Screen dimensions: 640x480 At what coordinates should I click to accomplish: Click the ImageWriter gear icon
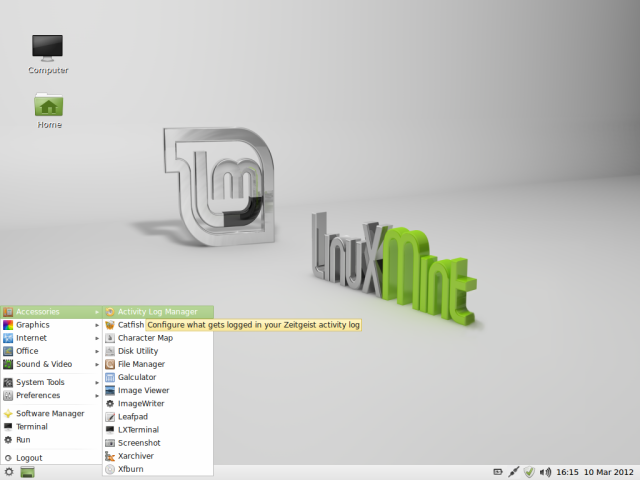pos(110,404)
